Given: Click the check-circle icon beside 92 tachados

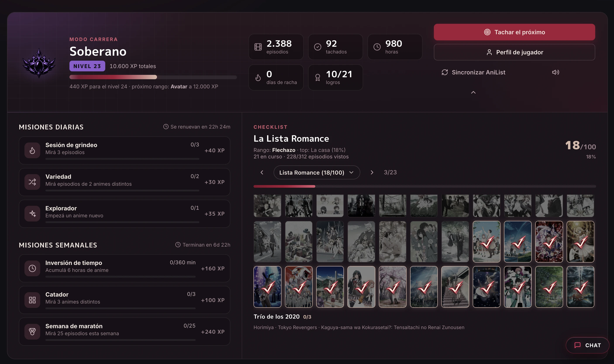Looking at the screenshot, I should 317,47.
